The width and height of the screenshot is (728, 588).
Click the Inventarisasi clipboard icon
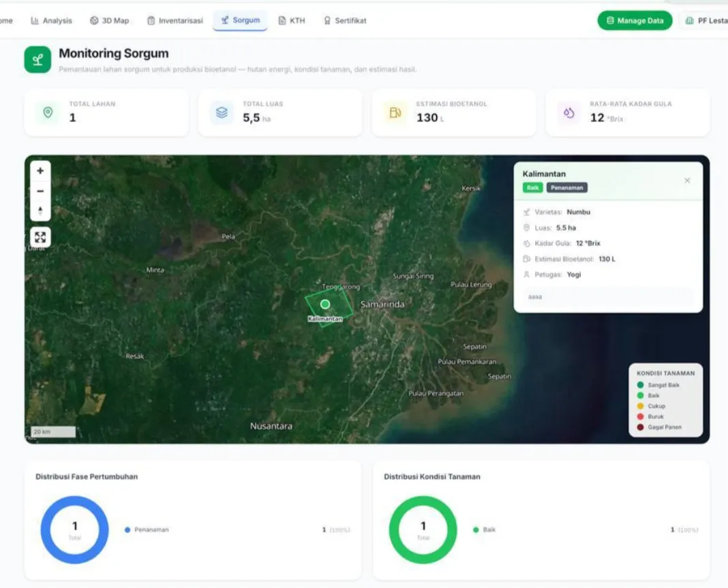(151, 20)
